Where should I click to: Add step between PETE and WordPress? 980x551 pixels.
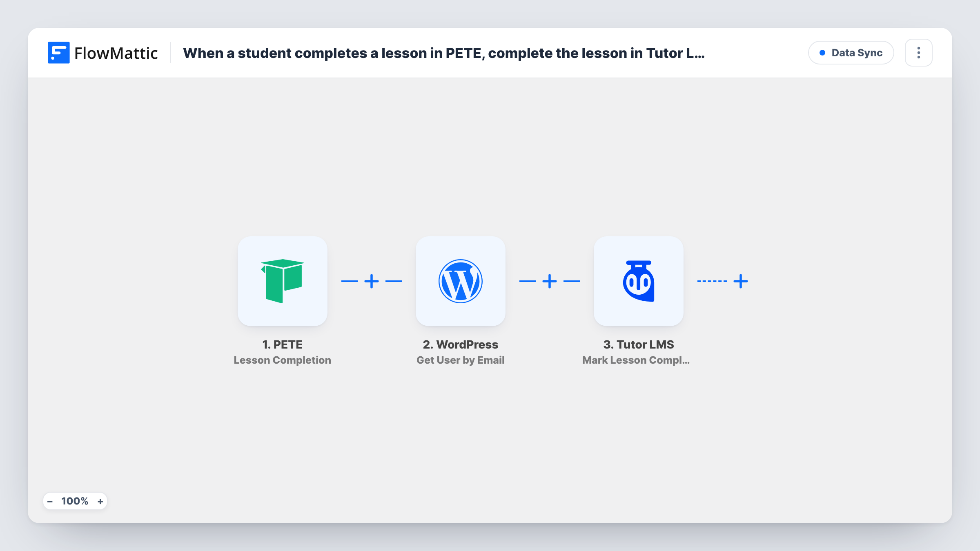372,281
